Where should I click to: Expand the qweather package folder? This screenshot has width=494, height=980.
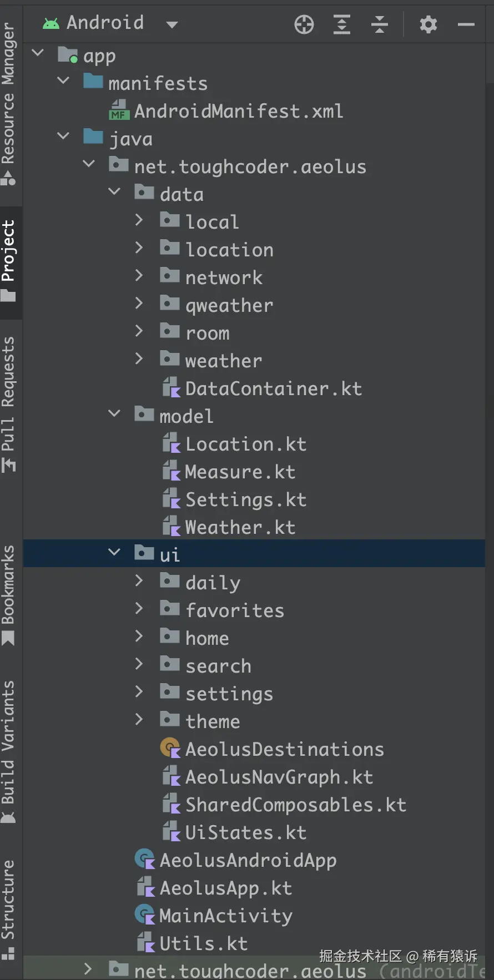139,304
